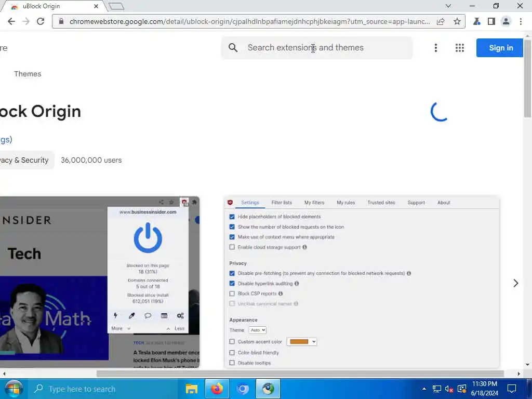
Task: Select the Support tab
Action: (x=416, y=203)
